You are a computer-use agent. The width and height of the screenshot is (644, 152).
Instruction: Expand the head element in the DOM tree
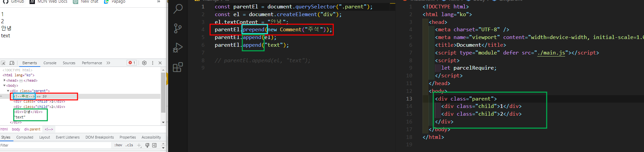tap(4, 80)
